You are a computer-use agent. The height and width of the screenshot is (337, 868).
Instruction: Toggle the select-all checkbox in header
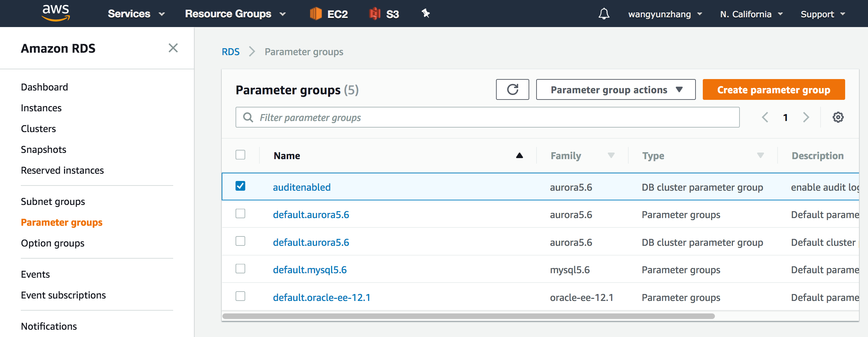tap(240, 155)
